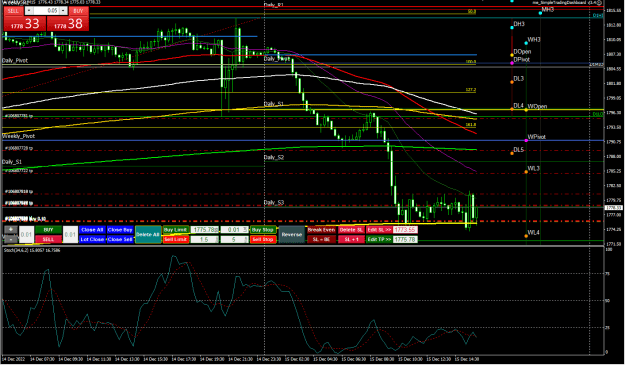Click green BUY button on trade panel
Image resolution: width=625 pixels, height=365 pixels.
click(x=48, y=230)
